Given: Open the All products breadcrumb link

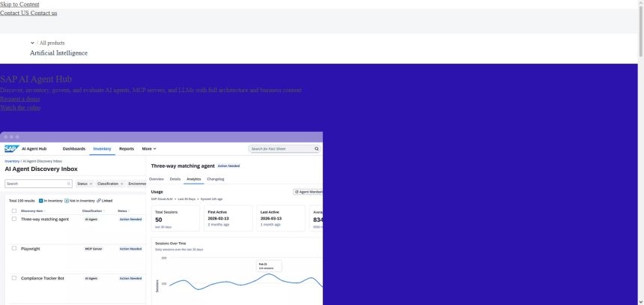Looking at the screenshot, I should click(52, 43).
